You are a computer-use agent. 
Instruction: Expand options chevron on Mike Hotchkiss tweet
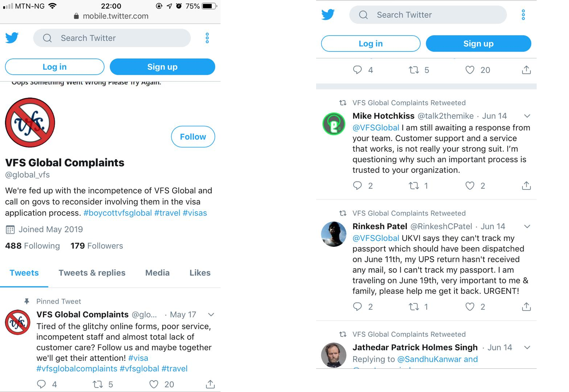[527, 116]
